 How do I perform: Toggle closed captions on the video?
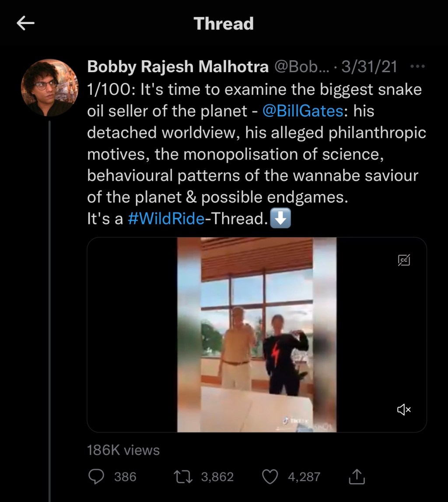[404, 260]
